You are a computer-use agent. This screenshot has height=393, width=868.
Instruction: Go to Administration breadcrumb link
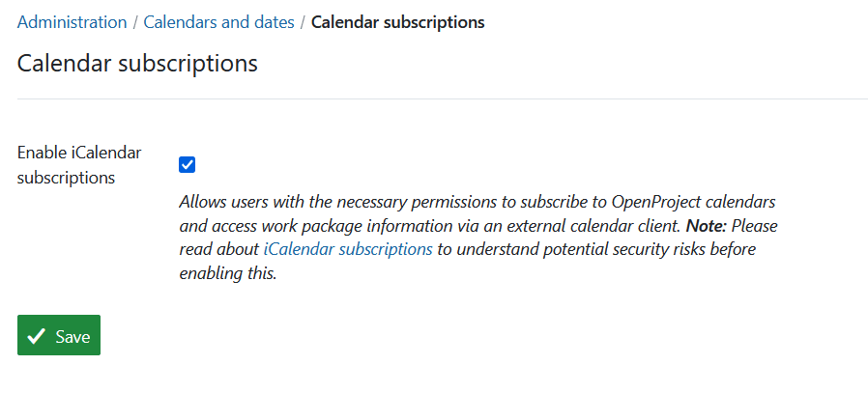(x=72, y=21)
